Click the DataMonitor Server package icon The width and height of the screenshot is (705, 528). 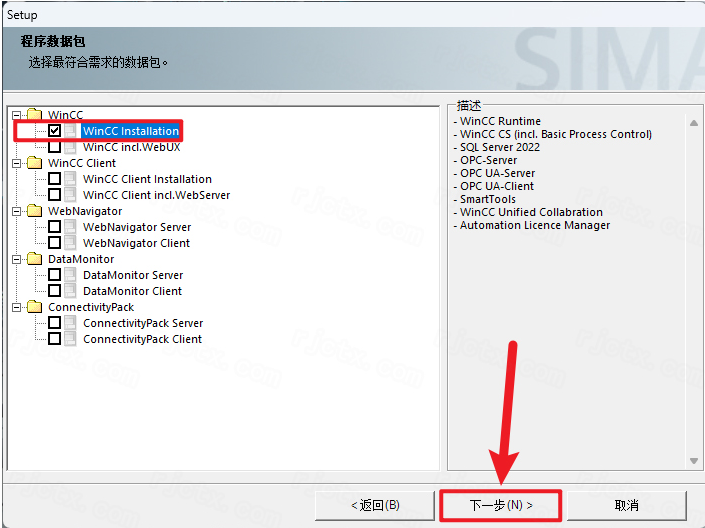pos(70,275)
